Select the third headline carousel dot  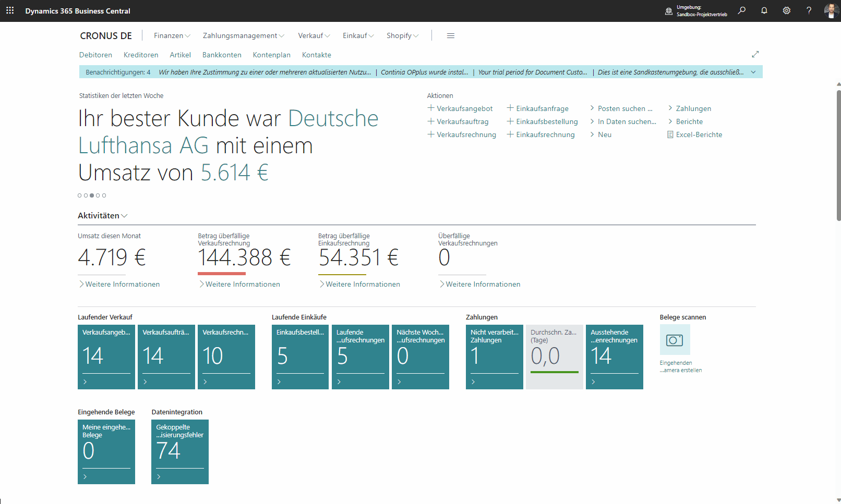tap(92, 195)
